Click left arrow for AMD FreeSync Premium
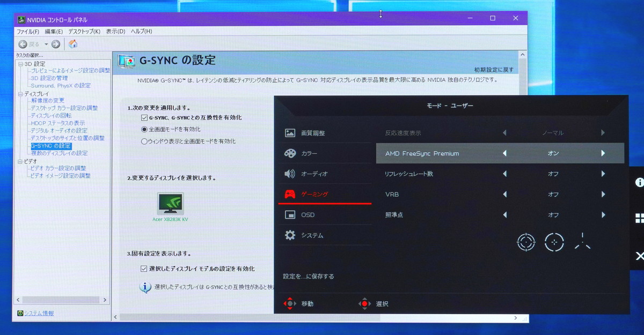The image size is (644, 335). 504,153
